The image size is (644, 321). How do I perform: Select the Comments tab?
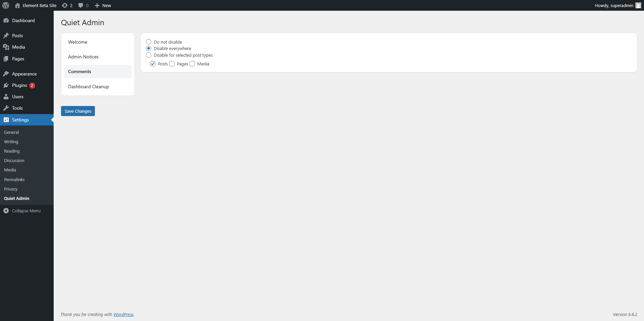(98, 71)
